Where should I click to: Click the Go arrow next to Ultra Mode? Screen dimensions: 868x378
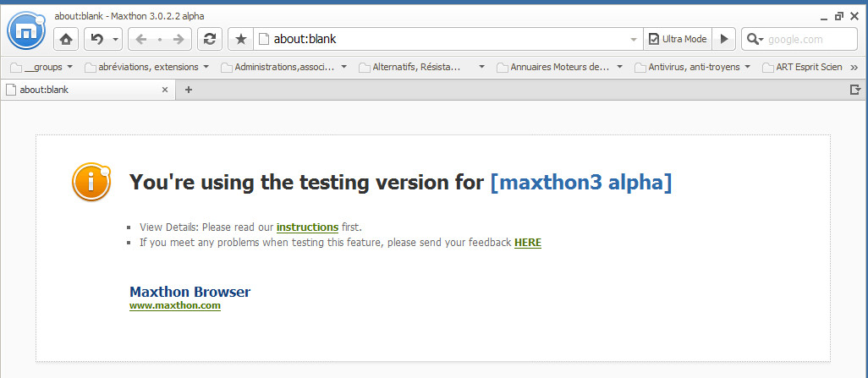[723, 39]
